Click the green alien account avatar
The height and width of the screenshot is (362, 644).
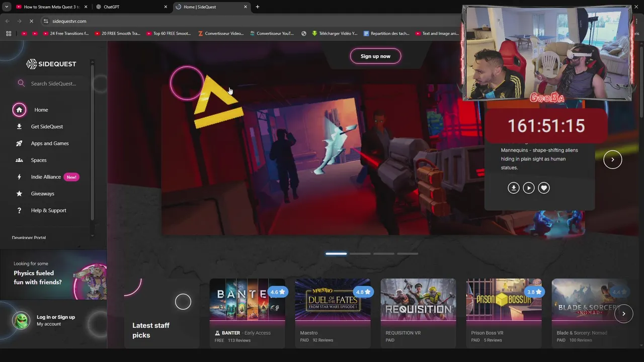point(21,320)
